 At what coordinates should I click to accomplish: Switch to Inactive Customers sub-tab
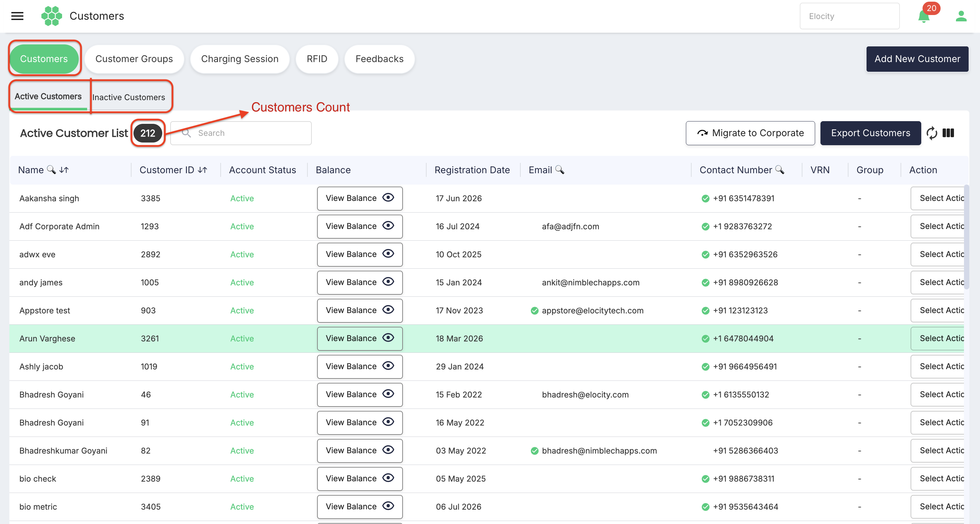[x=129, y=97]
